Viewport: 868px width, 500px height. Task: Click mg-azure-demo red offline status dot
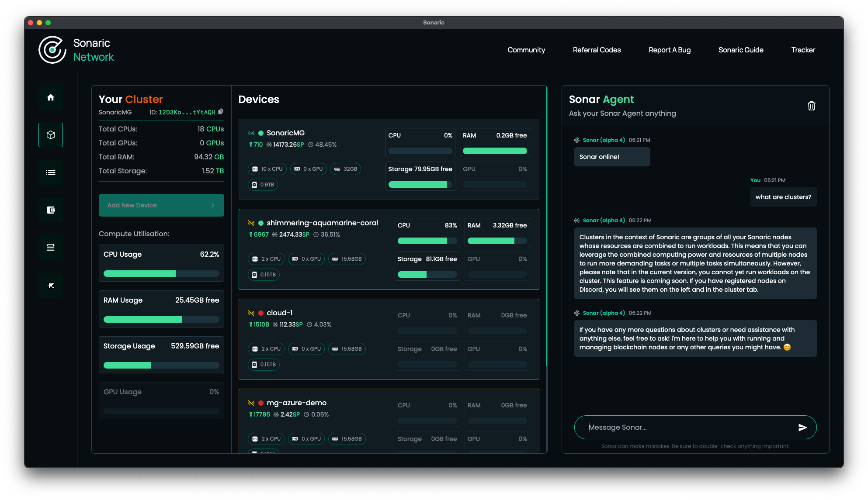click(x=261, y=403)
